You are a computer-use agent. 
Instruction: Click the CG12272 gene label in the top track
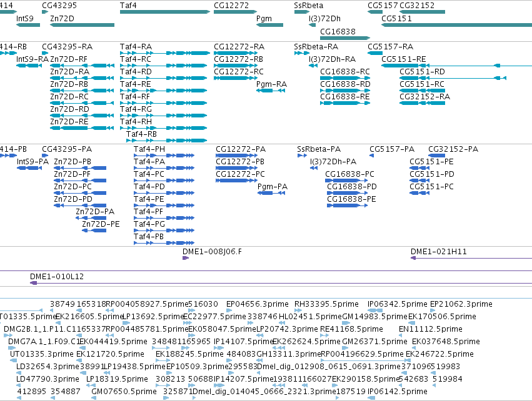pyautogui.click(x=231, y=6)
